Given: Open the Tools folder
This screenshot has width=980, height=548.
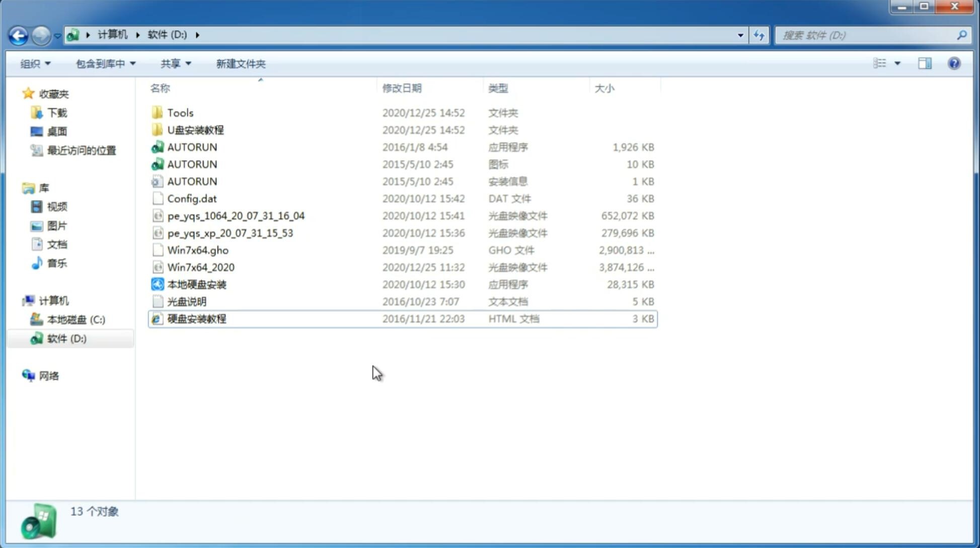Looking at the screenshot, I should pos(180,112).
